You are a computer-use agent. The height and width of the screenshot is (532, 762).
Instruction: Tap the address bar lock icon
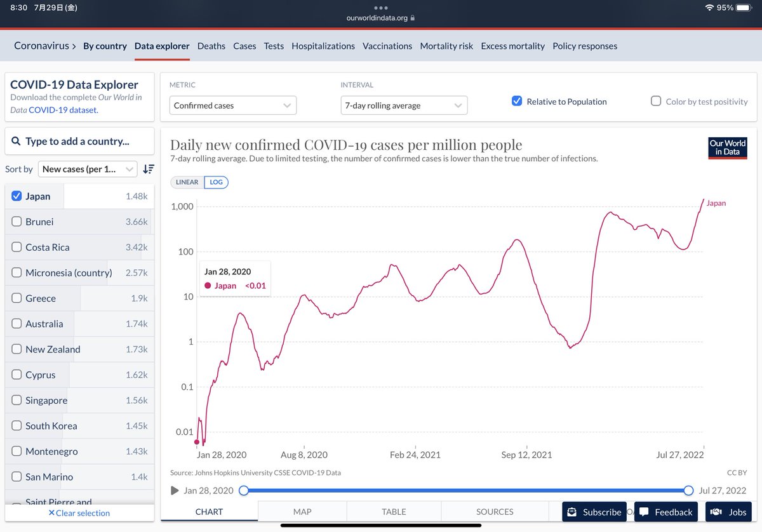click(x=413, y=18)
